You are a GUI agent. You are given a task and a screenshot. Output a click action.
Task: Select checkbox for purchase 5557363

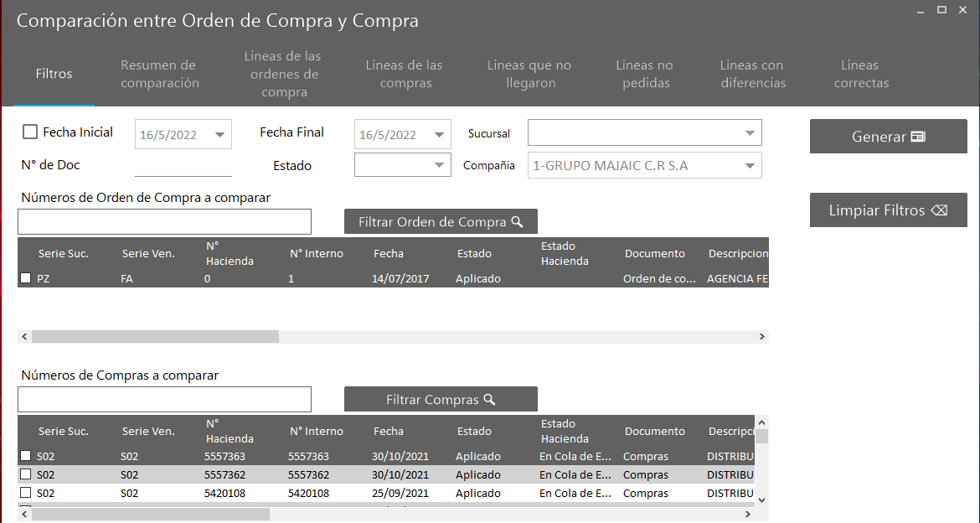[x=26, y=456]
